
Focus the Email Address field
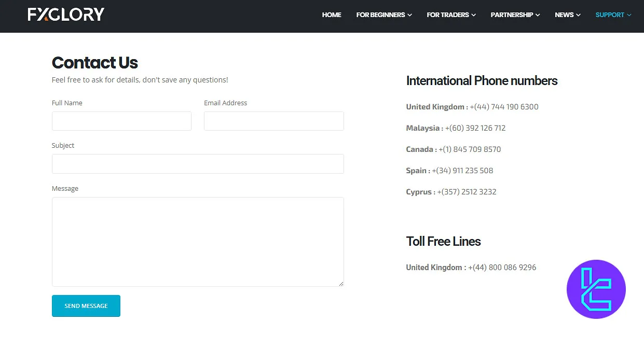[x=273, y=121]
